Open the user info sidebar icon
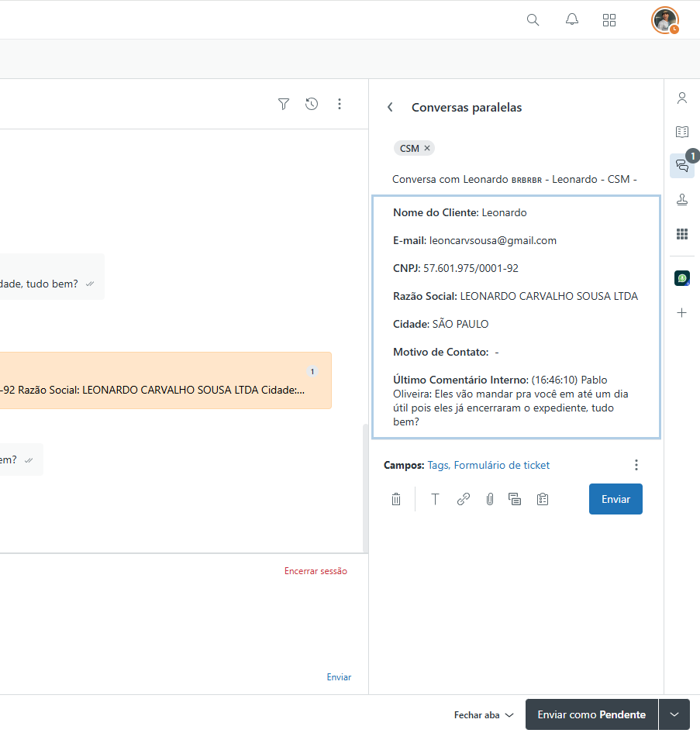The height and width of the screenshot is (733, 700). tap(682, 98)
